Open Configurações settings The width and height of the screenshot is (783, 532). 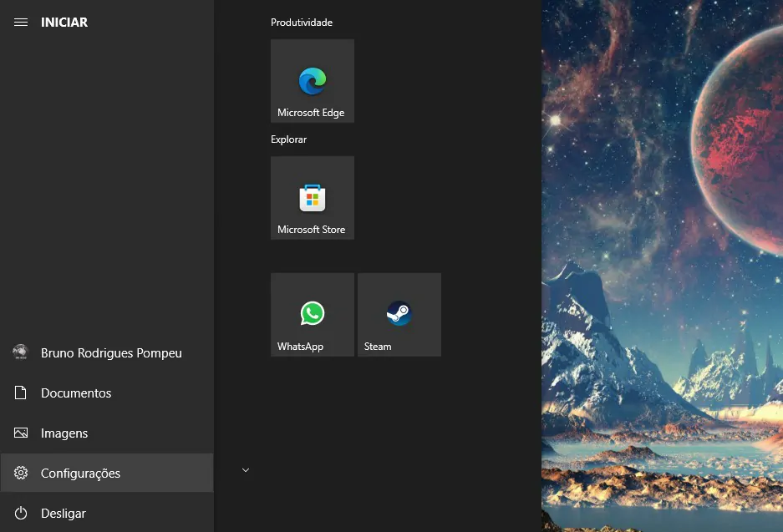[x=107, y=473]
